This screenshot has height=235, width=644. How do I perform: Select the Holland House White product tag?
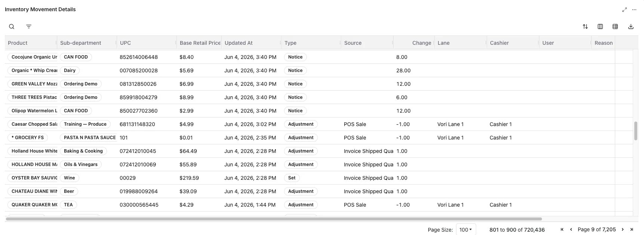tap(33, 151)
